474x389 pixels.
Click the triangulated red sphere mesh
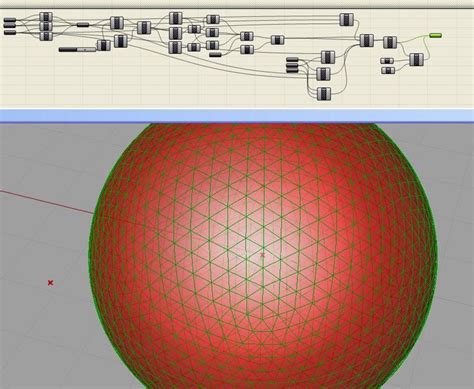click(263, 256)
